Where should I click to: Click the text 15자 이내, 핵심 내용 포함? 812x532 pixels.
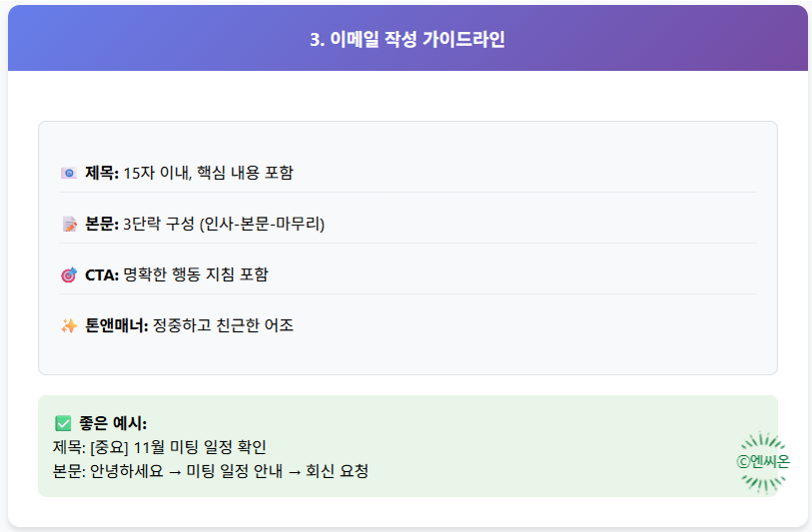coord(208,173)
